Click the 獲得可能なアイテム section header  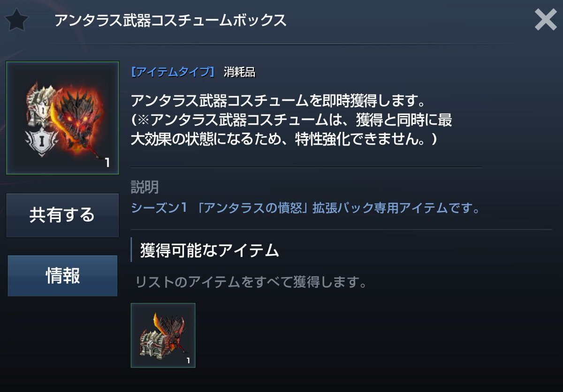[209, 250]
